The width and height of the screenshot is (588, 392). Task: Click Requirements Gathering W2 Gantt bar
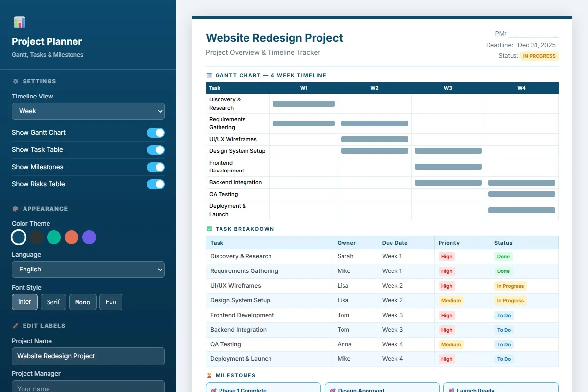374,123
